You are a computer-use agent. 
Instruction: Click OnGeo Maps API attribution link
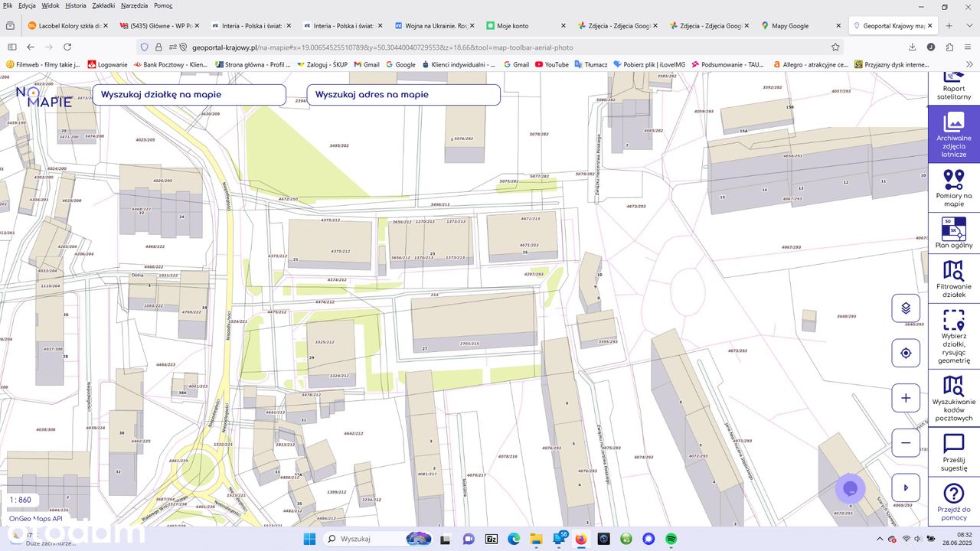(x=35, y=518)
